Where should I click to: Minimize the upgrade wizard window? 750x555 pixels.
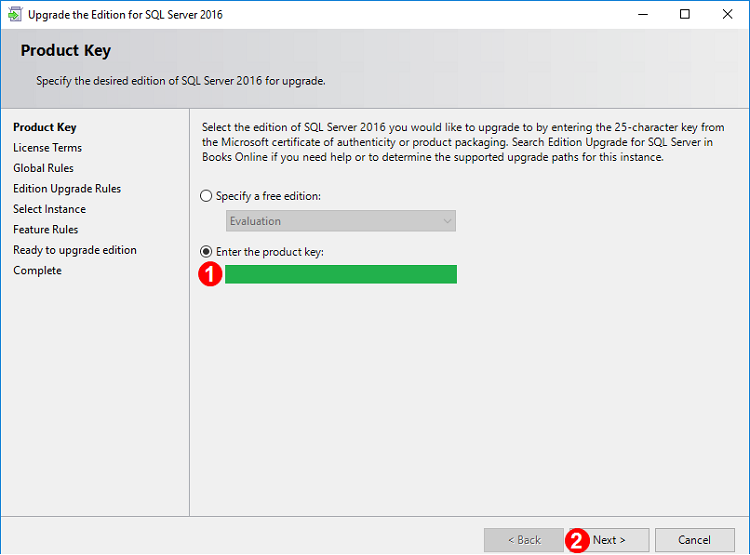pyautogui.click(x=643, y=14)
